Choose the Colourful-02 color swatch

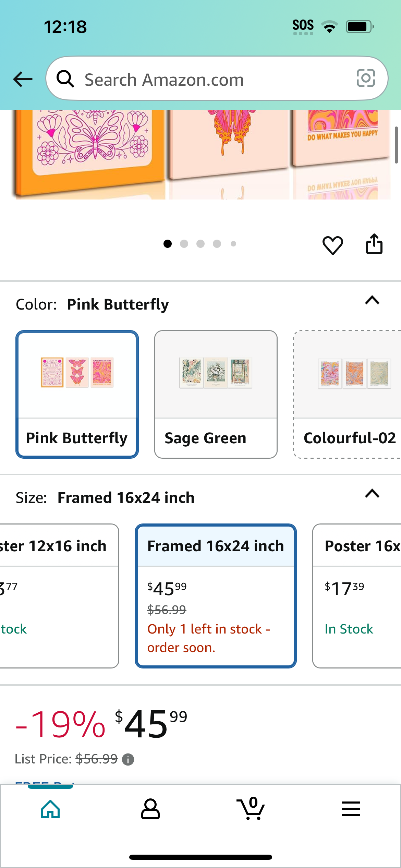click(x=347, y=394)
